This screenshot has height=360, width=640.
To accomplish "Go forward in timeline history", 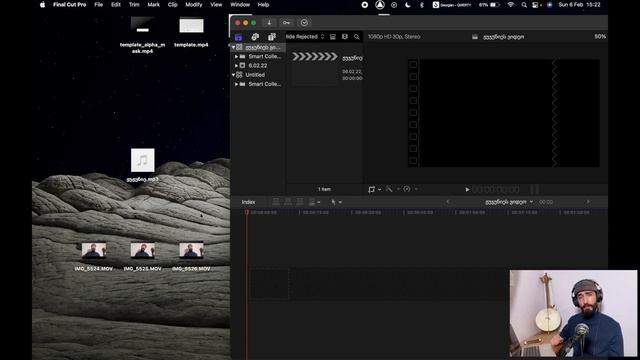I will click(588, 202).
